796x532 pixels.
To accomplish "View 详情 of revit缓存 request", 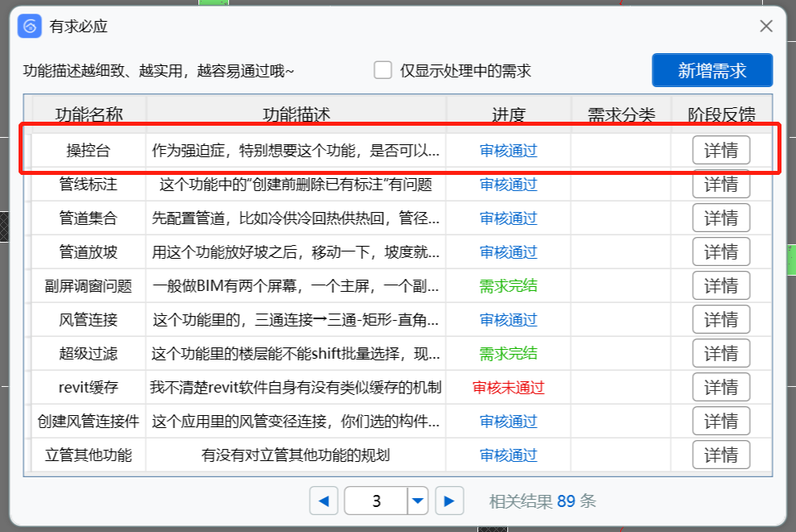I will coord(721,388).
